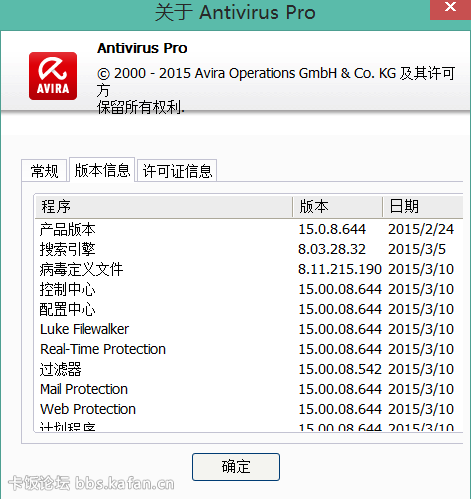Select the 病毒定义文件 row
This screenshot has width=471, height=499.
point(249,269)
